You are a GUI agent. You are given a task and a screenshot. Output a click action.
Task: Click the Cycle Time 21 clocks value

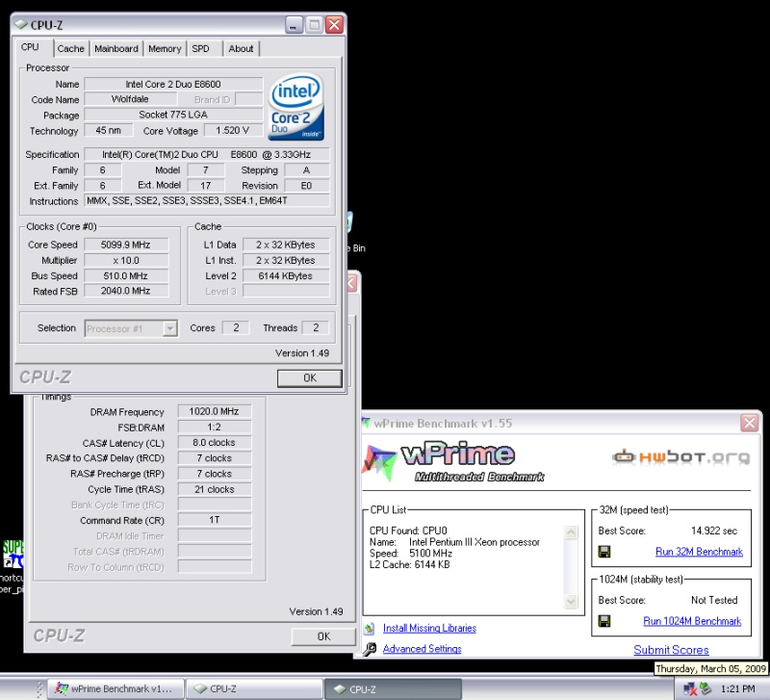click(x=214, y=489)
